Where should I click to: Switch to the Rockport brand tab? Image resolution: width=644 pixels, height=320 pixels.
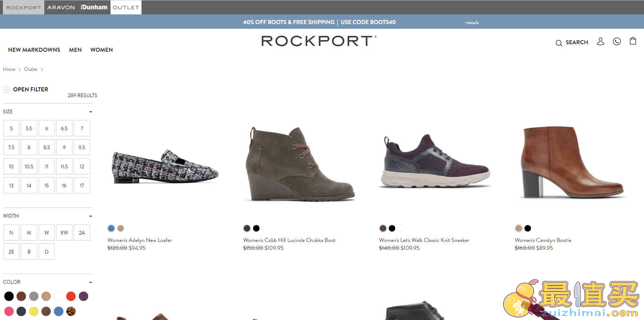(x=23, y=7)
